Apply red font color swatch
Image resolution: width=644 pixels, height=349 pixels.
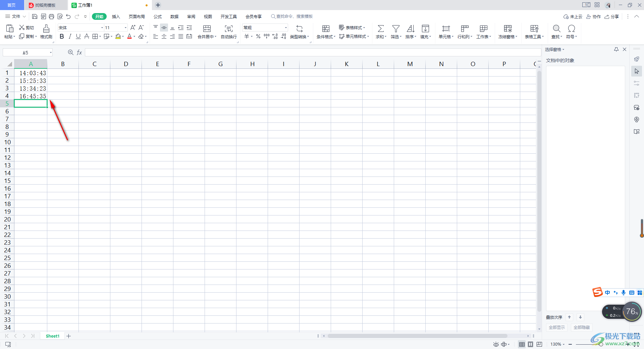129,36
